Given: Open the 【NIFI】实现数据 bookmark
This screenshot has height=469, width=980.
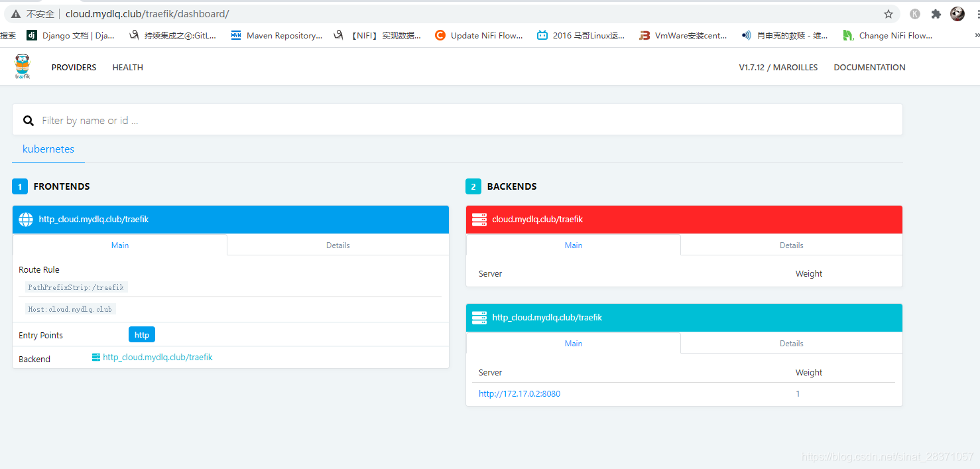Looking at the screenshot, I should point(377,36).
